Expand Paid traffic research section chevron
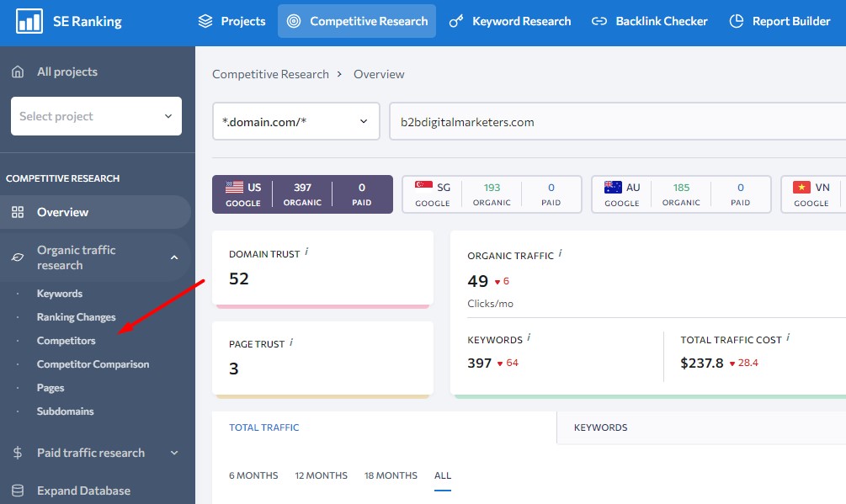Viewport: 846px width, 504px height. (174, 453)
